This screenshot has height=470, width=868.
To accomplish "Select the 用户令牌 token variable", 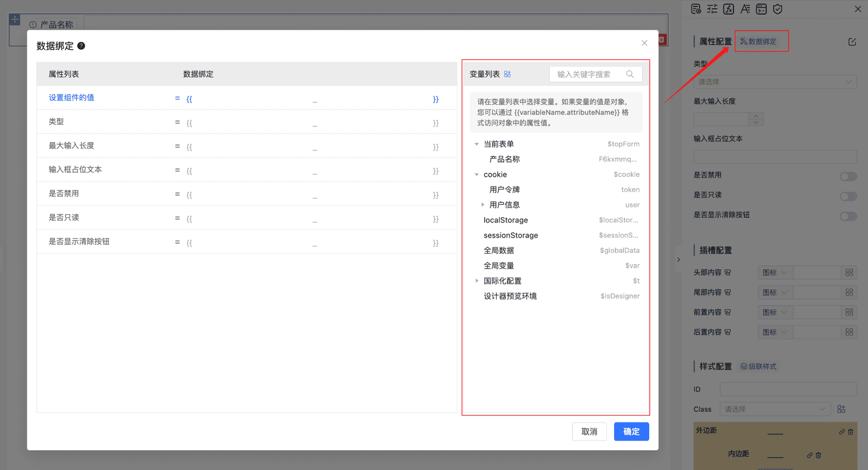I will point(504,190).
